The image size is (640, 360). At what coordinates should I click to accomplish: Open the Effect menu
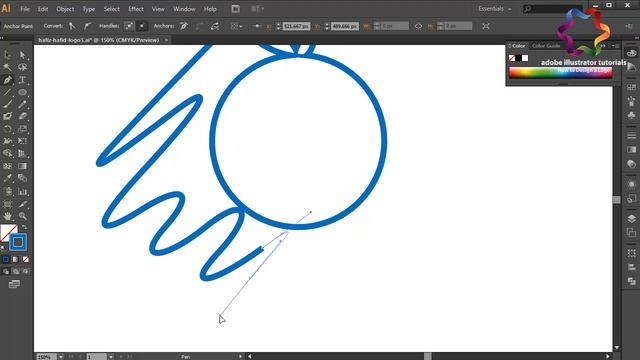pos(136,9)
